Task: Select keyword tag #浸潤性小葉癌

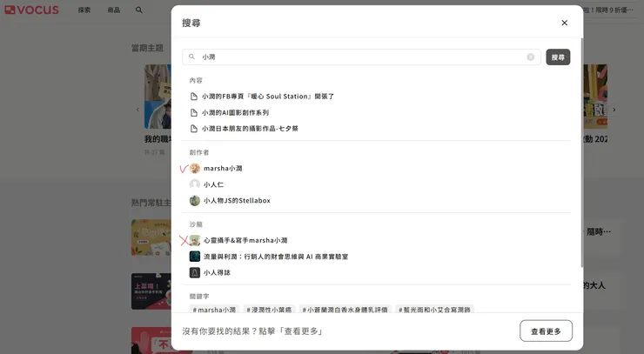Action: point(269,310)
